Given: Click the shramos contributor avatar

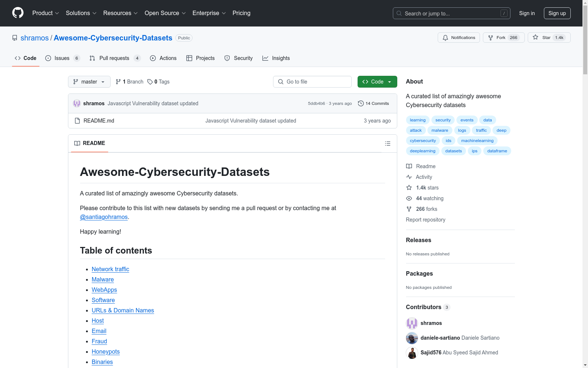Looking at the screenshot, I should (x=412, y=323).
